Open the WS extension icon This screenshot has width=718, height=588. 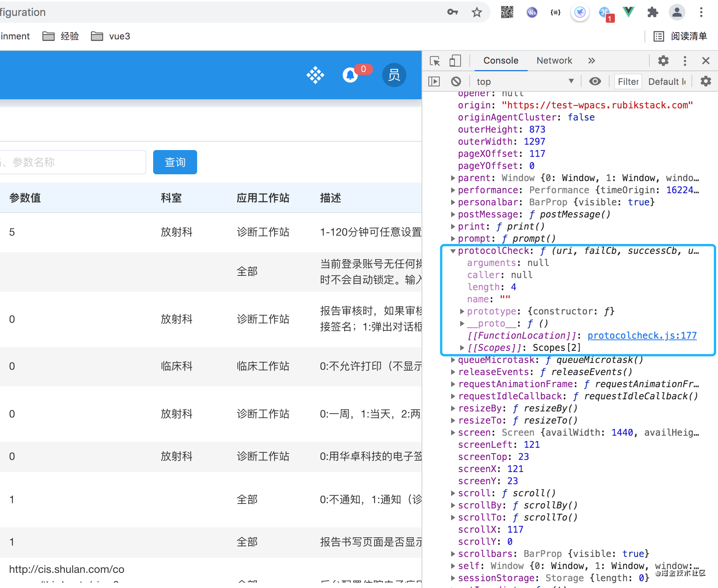coord(532,13)
